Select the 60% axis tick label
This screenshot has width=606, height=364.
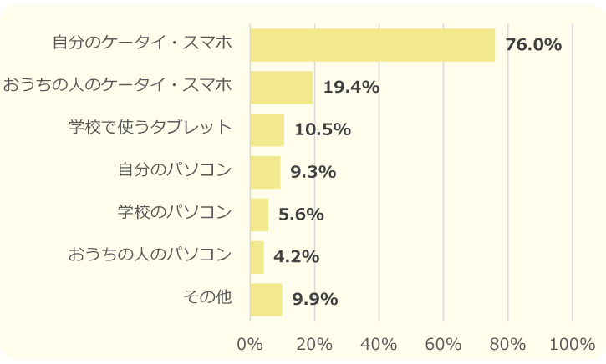443,344
